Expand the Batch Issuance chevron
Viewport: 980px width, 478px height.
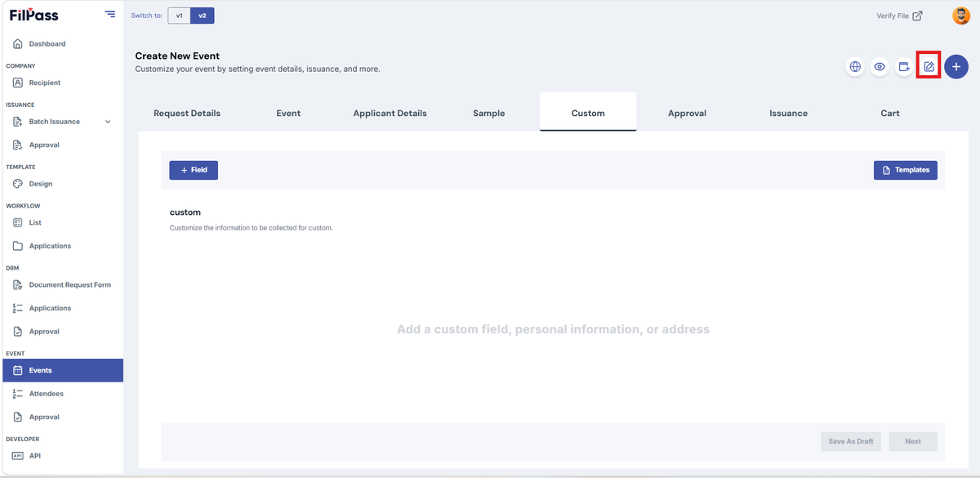tap(108, 122)
